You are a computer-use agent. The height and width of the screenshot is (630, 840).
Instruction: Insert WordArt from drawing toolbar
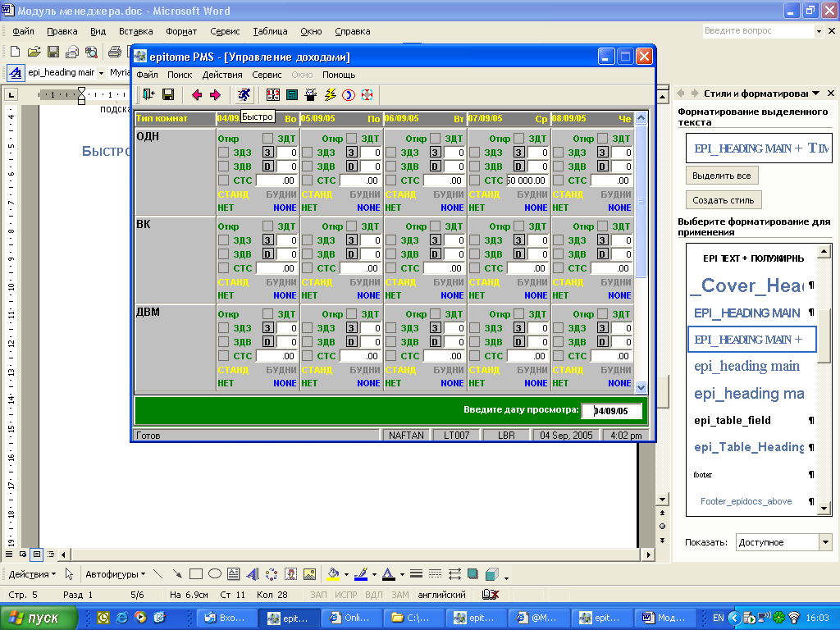coord(253,573)
